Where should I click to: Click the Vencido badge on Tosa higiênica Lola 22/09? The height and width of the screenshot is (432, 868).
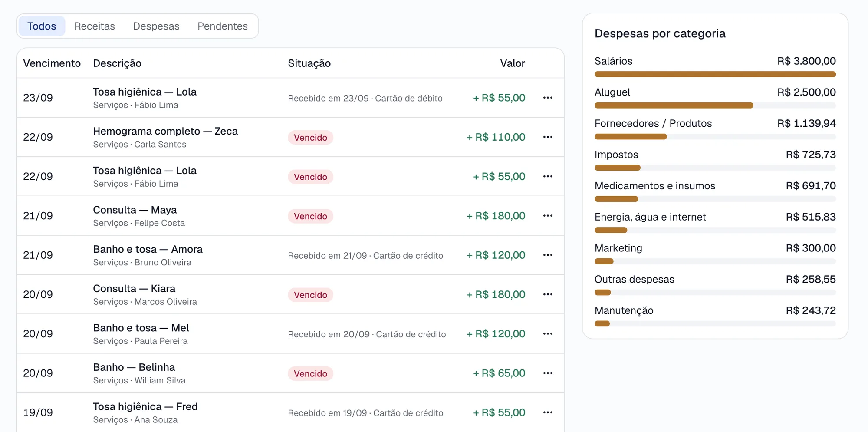point(311,177)
